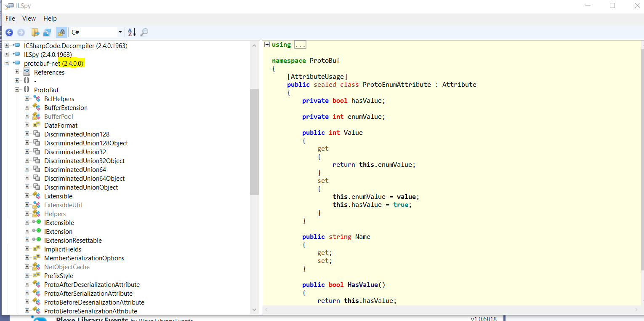Expand the ICSharpCode.Decompiler assembly node

[x=7, y=45]
